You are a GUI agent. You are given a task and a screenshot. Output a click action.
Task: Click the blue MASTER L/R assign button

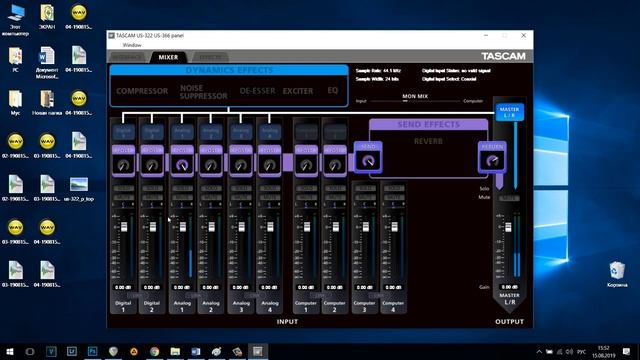(x=509, y=112)
